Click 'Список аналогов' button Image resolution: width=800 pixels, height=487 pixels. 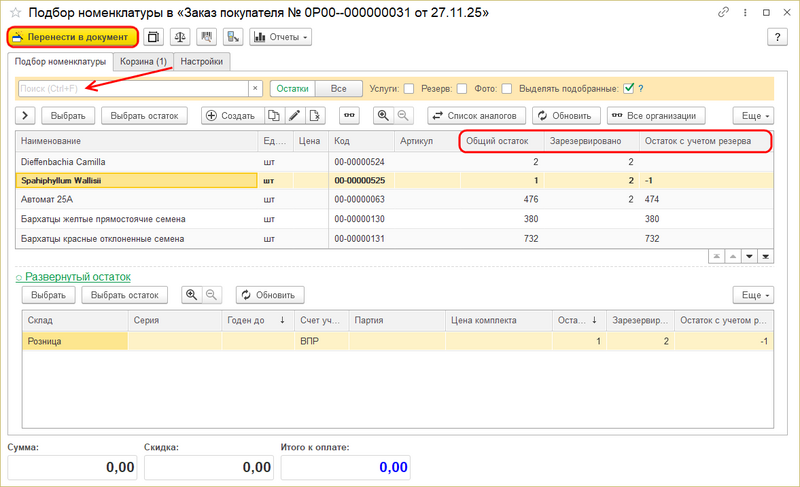coord(474,115)
